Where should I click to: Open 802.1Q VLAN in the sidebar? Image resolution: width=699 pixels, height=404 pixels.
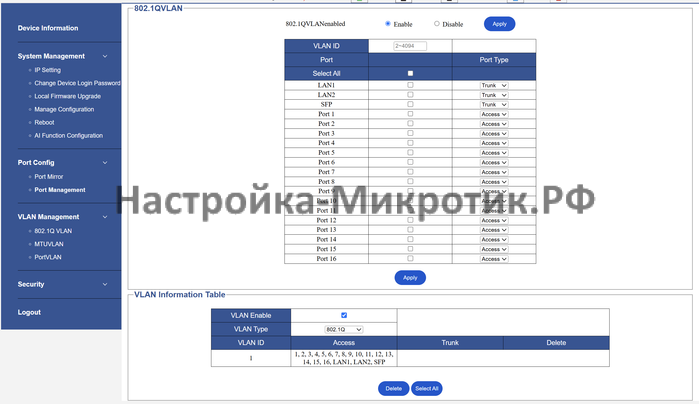[x=53, y=231]
